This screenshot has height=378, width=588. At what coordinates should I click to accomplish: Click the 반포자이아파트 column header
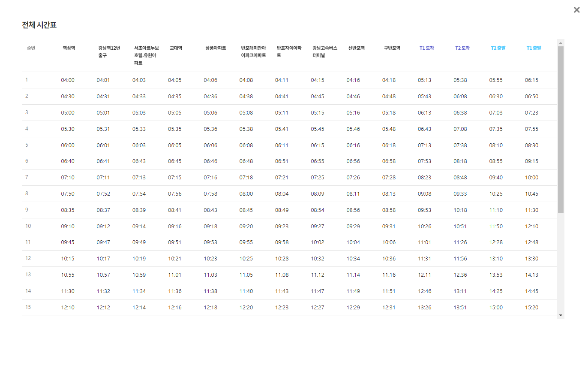tap(289, 52)
